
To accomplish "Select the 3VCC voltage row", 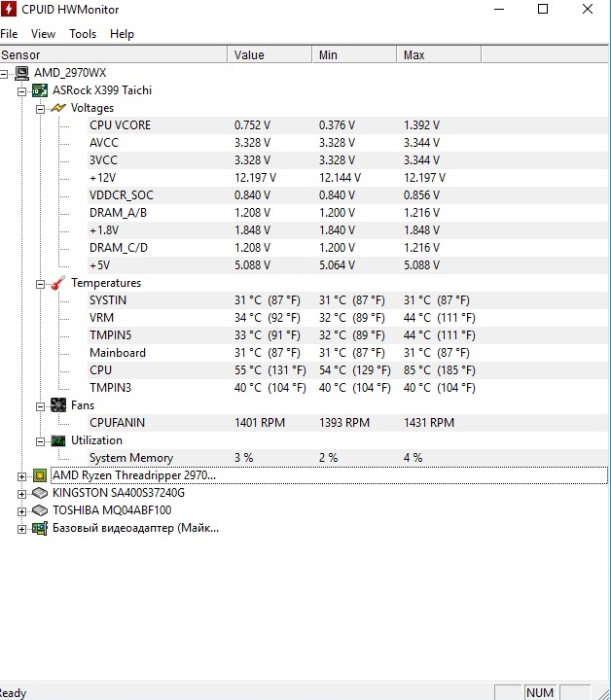I will 348,160.
